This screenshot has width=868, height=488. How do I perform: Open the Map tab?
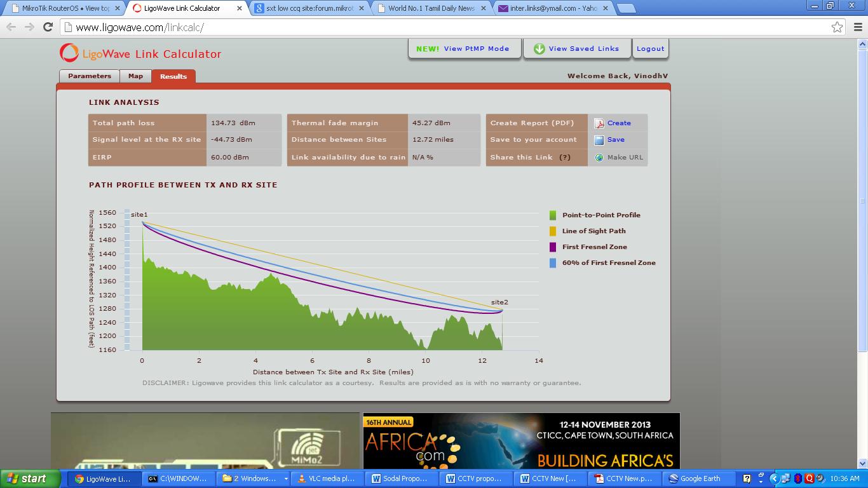(x=135, y=76)
